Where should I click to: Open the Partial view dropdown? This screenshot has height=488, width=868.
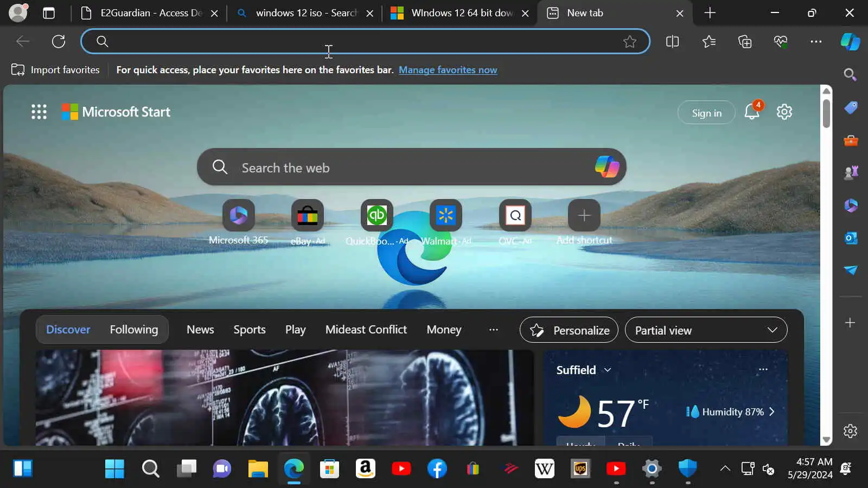click(706, 330)
